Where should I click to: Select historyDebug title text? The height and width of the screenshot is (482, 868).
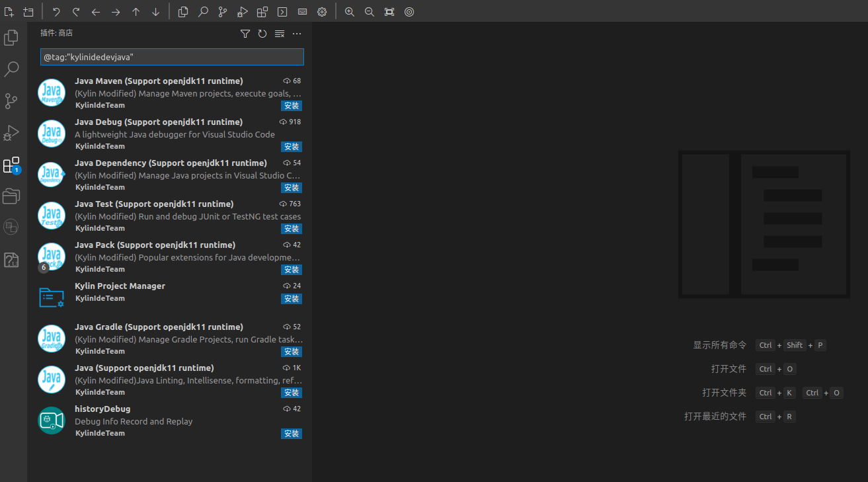[x=102, y=409]
